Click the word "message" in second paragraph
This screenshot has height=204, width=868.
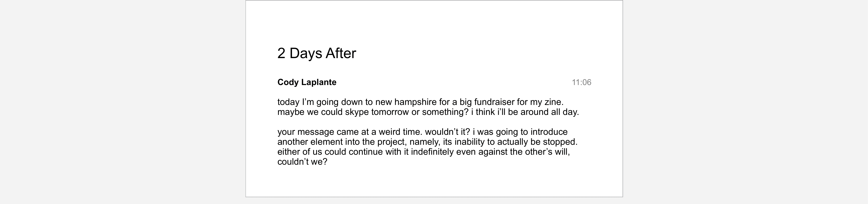pos(316,132)
